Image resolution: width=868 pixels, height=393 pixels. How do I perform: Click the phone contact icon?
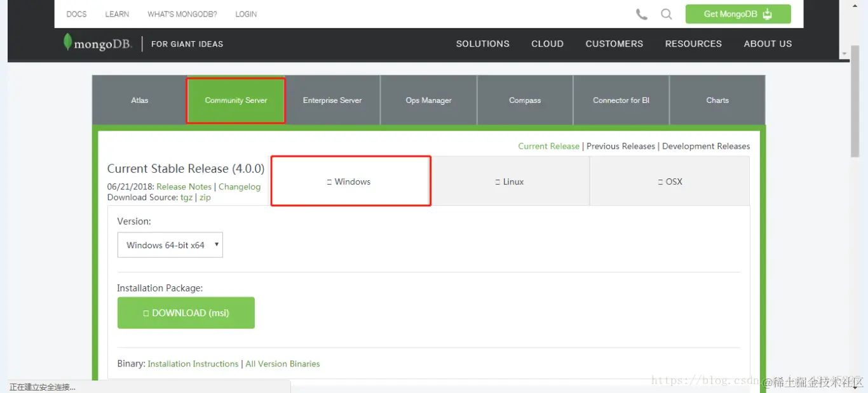642,14
